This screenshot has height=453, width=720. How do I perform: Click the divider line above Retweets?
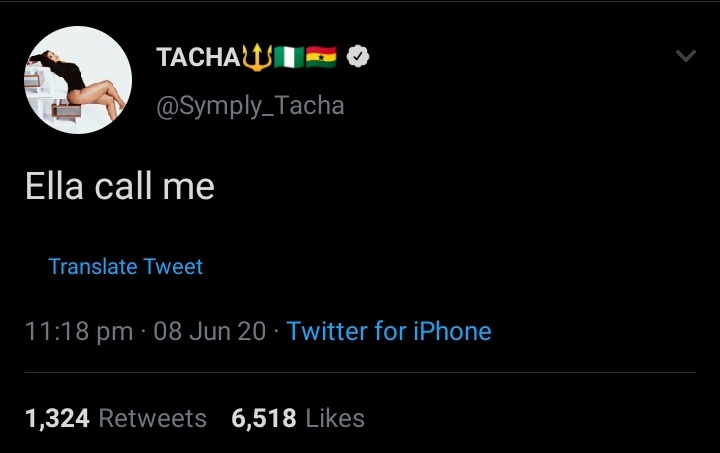click(360, 373)
